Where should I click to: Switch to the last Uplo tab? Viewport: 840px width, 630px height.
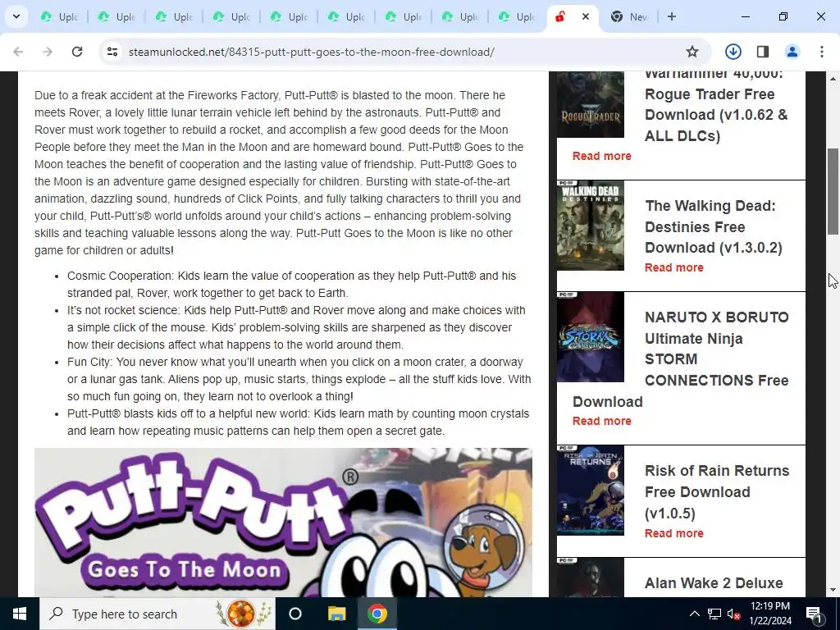(x=517, y=16)
